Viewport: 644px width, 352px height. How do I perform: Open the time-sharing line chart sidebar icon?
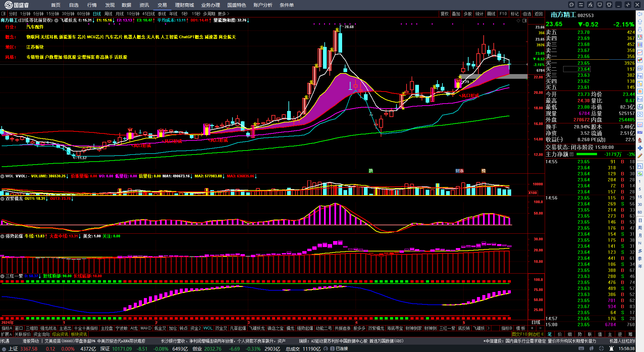640,53
